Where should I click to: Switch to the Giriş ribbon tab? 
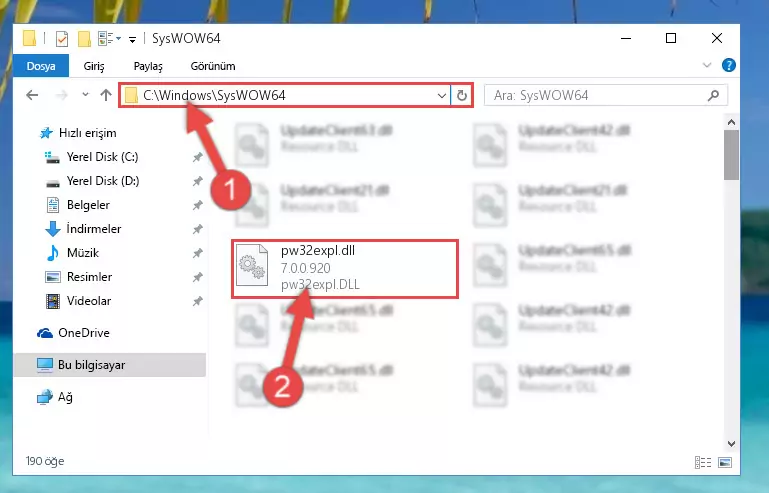click(x=94, y=66)
